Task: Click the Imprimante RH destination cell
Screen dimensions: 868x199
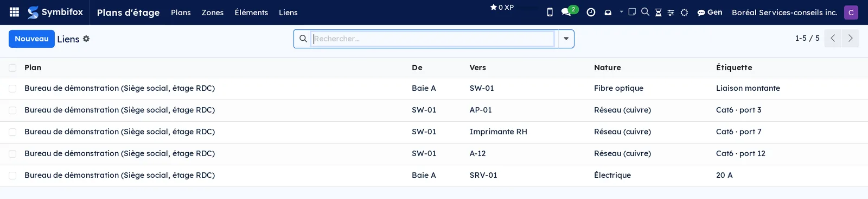Action: (498, 132)
